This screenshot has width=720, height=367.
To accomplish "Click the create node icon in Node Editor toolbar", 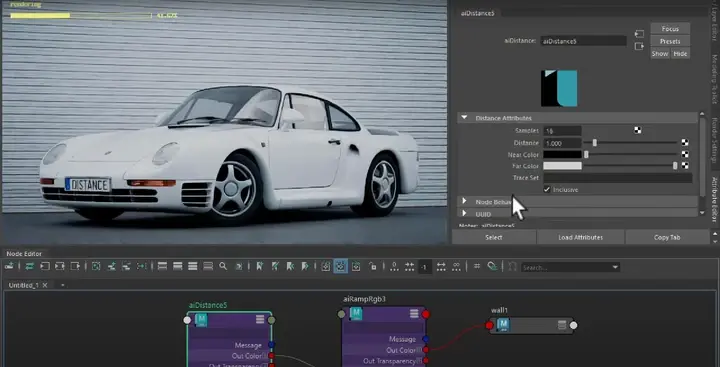I will point(10,266).
